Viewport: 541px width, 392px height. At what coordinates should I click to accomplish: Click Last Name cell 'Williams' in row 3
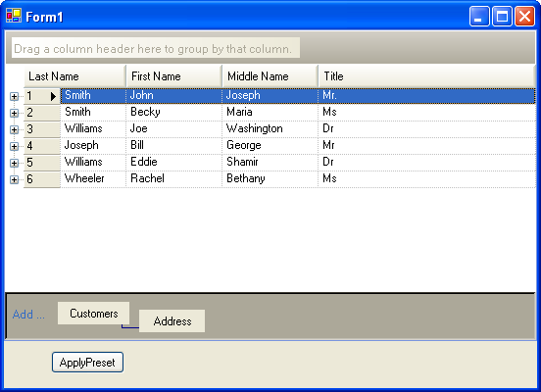tap(93, 128)
